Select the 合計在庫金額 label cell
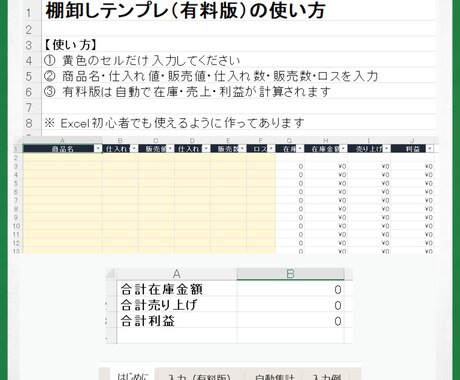Viewport: 460px width, 380px height. (x=177, y=289)
